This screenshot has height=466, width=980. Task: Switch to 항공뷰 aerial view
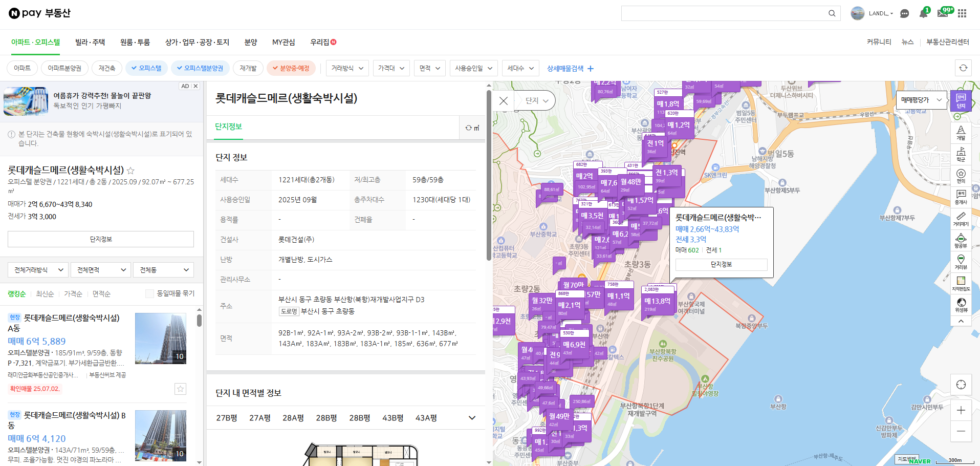click(x=961, y=240)
